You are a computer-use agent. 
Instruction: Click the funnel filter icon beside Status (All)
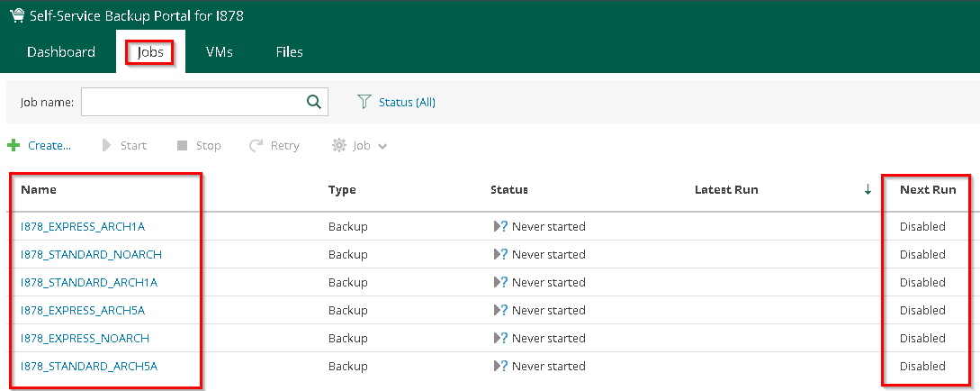click(x=364, y=102)
